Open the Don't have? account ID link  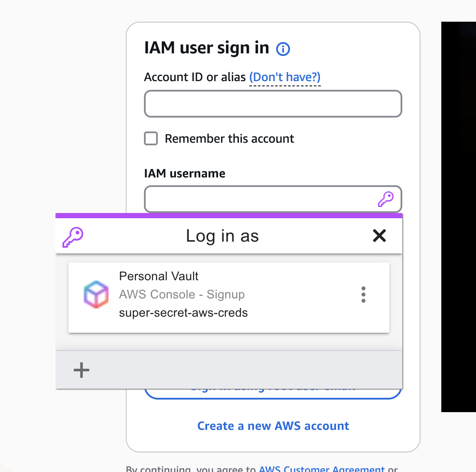point(285,77)
